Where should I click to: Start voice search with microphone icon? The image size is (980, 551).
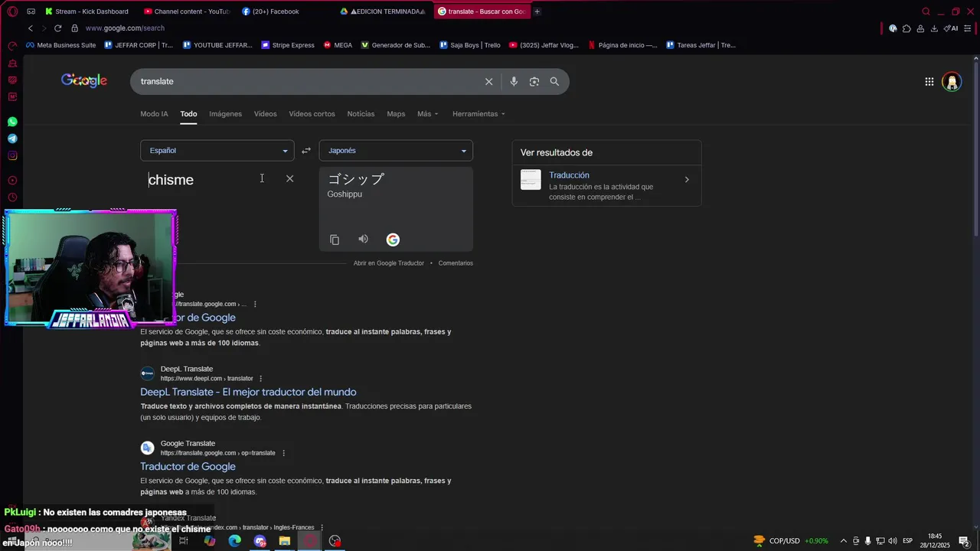click(514, 81)
